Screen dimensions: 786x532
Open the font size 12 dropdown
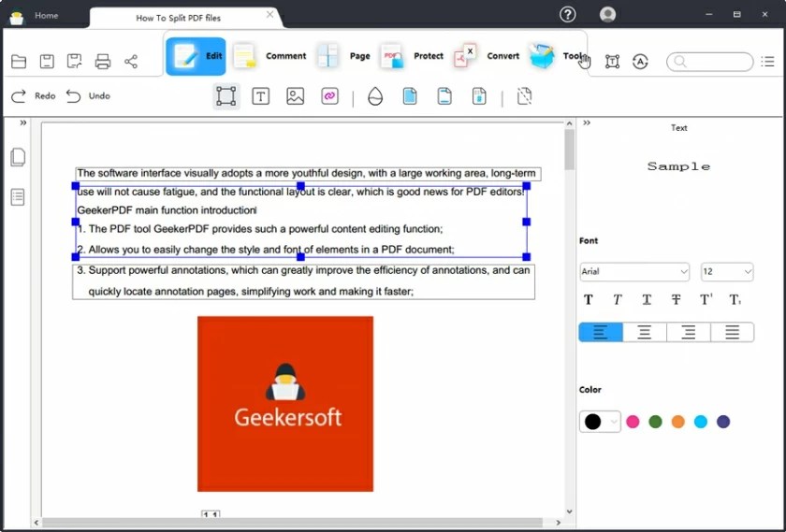[x=727, y=271]
